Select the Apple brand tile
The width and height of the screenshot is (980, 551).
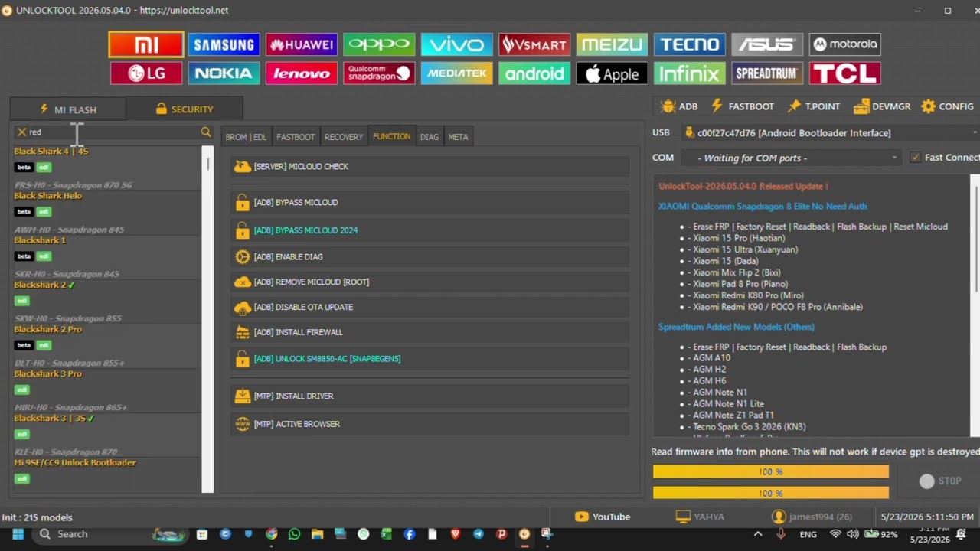tap(612, 73)
